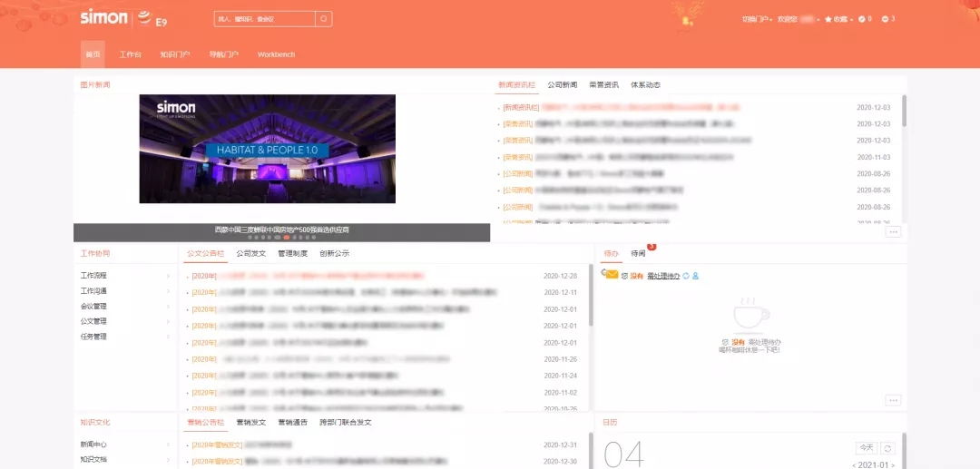Open the 知识文档 item
This screenshot has height=469, width=980.
[x=93, y=460]
